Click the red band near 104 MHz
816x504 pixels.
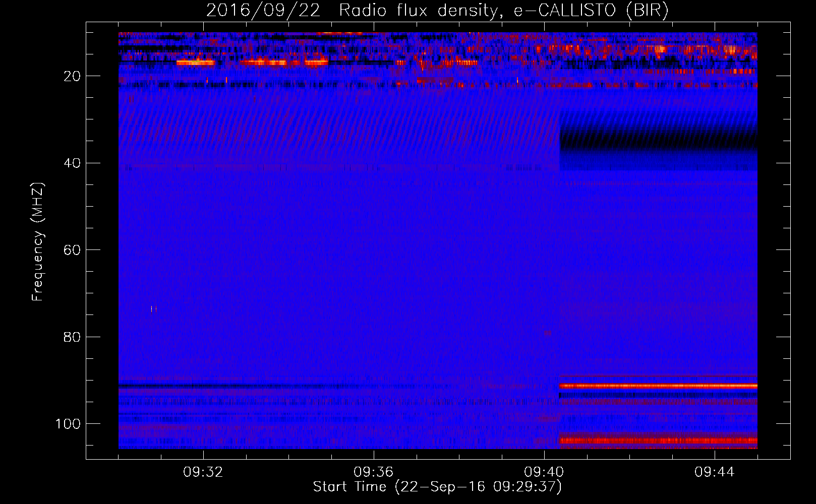tap(658, 440)
